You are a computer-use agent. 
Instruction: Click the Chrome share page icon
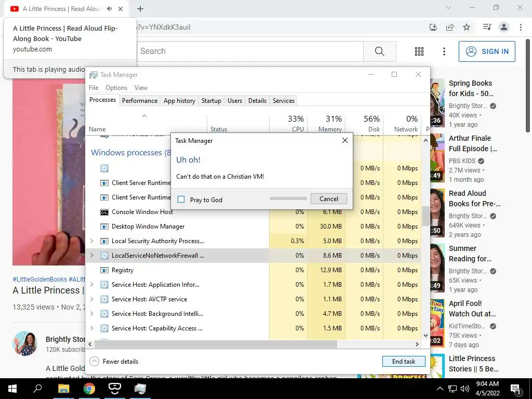(450, 27)
